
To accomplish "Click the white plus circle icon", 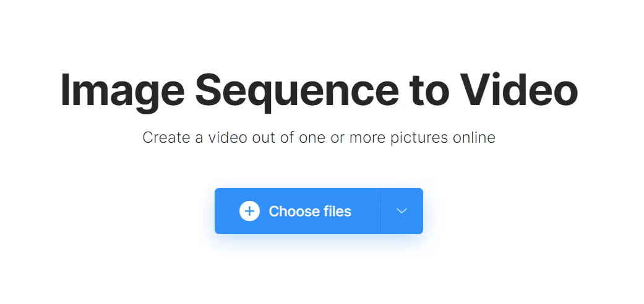I will (x=250, y=211).
